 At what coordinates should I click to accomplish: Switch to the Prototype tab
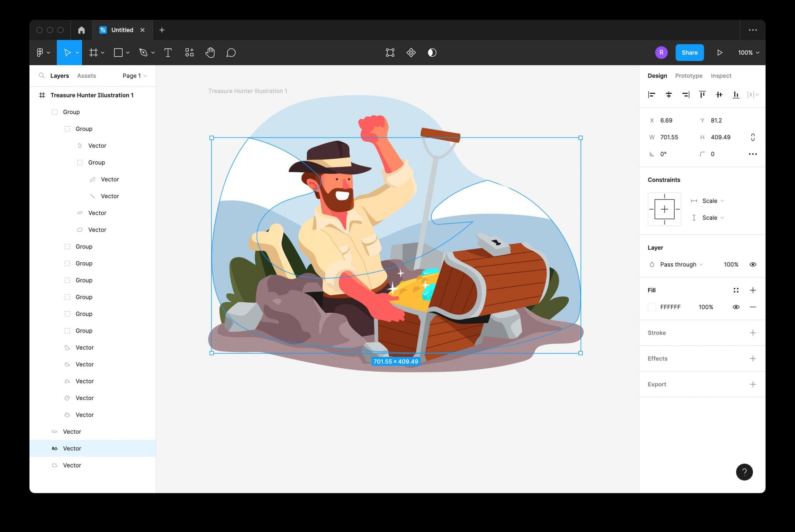click(x=689, y=75)
